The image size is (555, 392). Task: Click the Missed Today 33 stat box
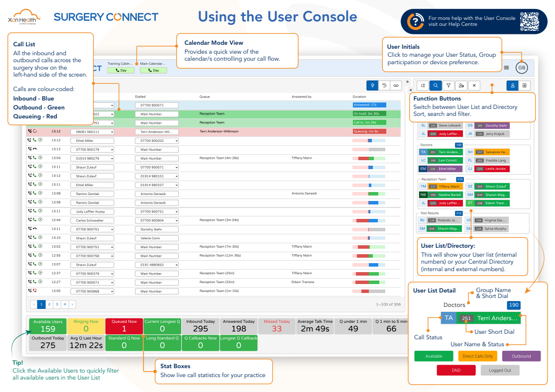click(x=277, y=326)
